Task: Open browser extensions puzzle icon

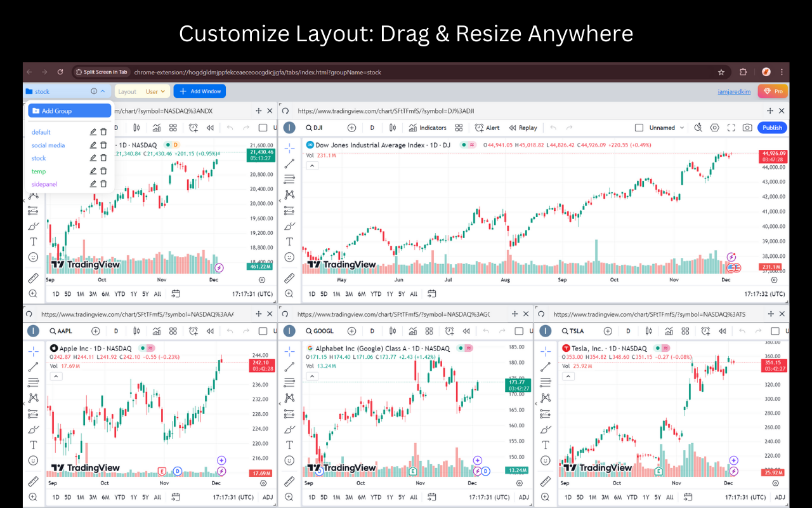Action: click(x=743, y=72)
